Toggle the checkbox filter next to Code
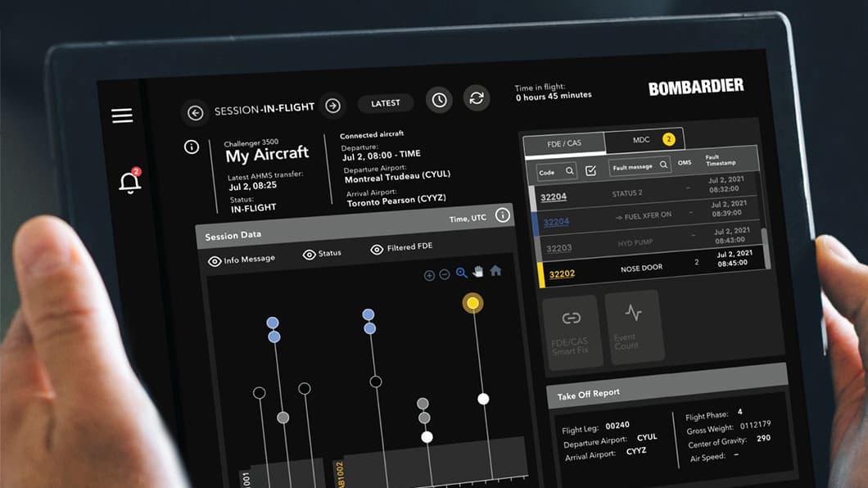 point(590,170)
